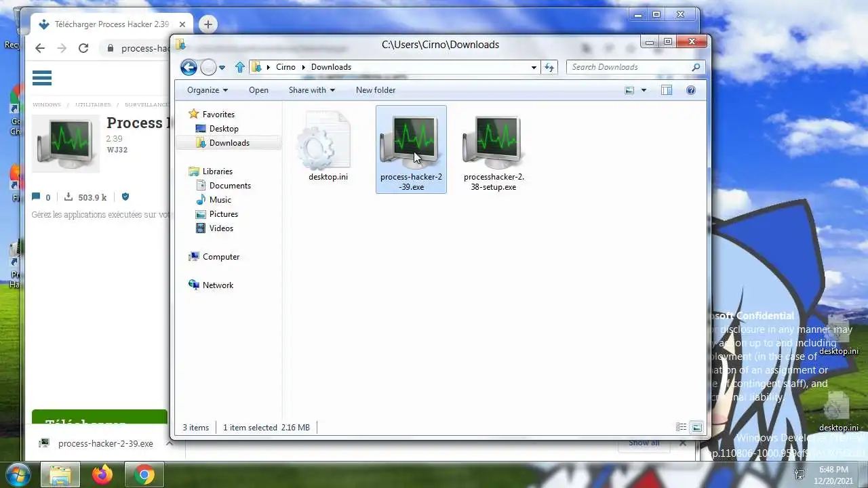Select Libraries in the navigation pane
Image resolution: width=868 pixels, height=488 pixels.
pos(210,171)
